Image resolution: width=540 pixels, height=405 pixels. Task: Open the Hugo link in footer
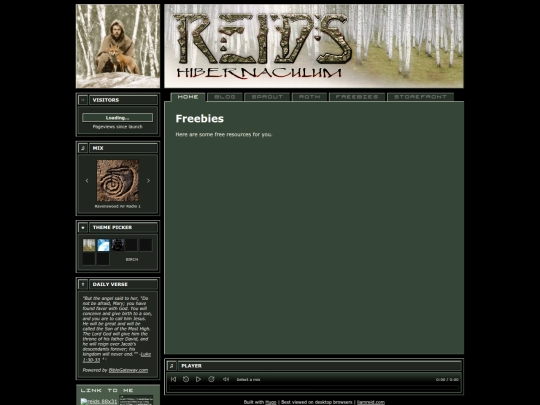click(x=271, y=402)
